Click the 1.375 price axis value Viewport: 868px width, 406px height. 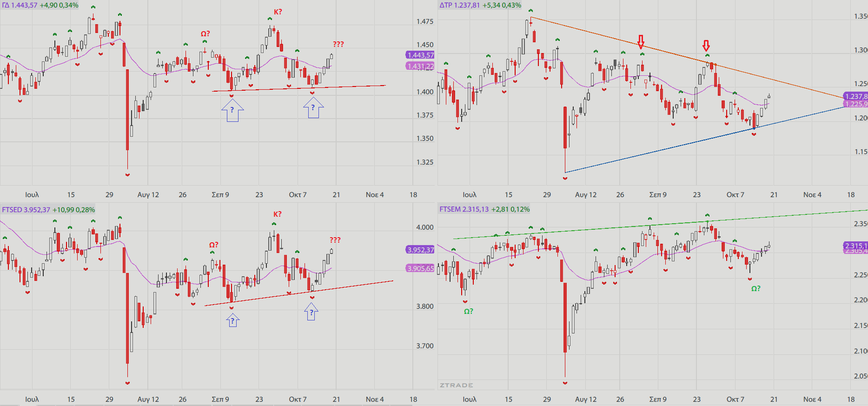pyautogui.click(x=425, y=115)
